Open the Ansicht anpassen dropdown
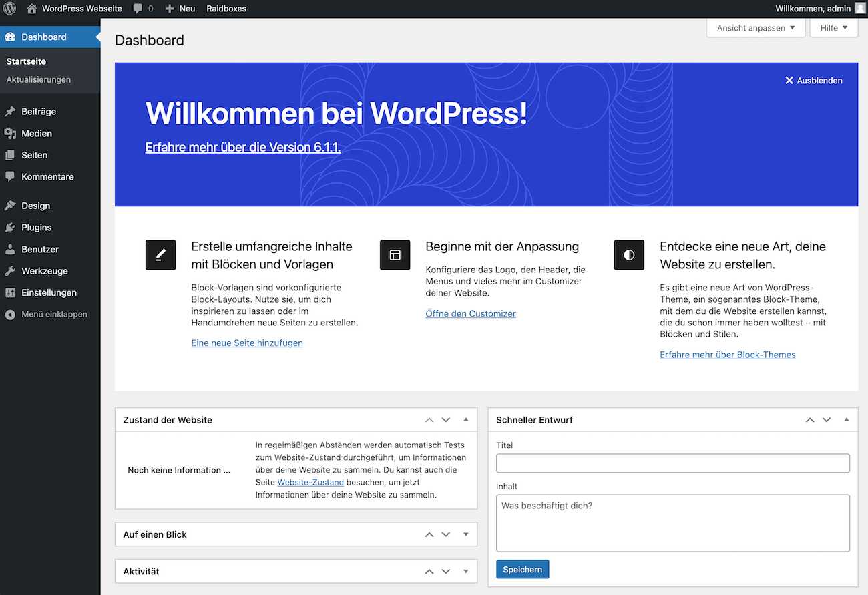 [756, 28]
